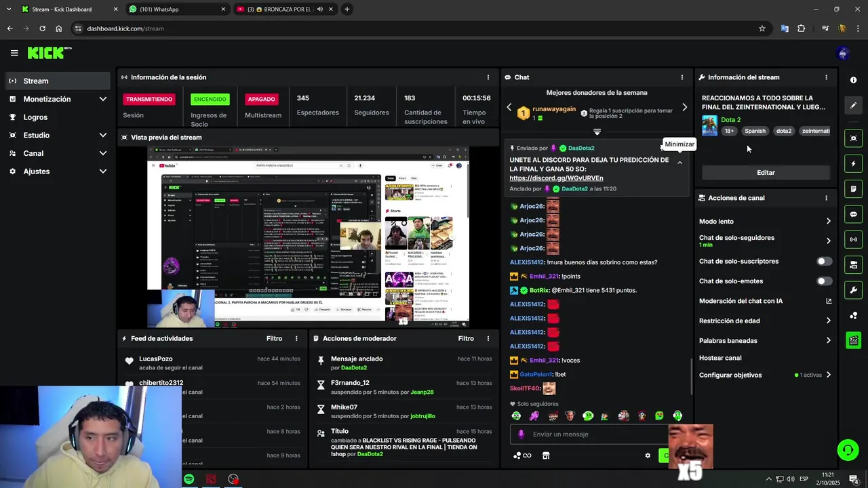Image resolution: width=868 pixels, height=488 pixels.
Task: Click the three-dots bubbles sidebar icon
Action: pos(853,315)
